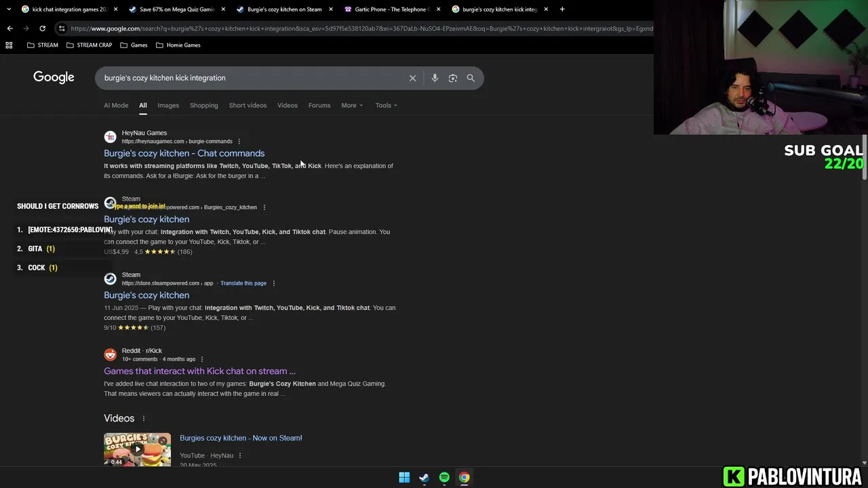Open the STREAM bookmarks folder
The height and width of the screenshot is (488, 868).
pos(42,45)
